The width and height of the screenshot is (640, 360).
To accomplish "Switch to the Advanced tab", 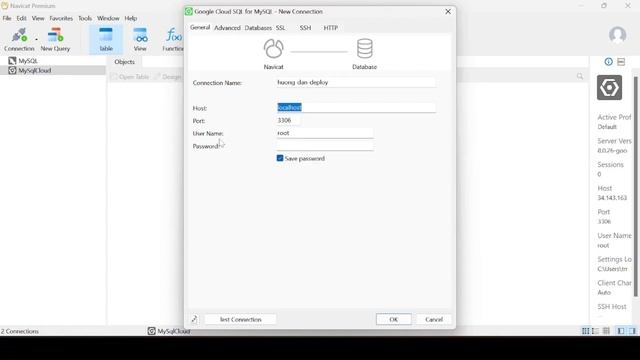I will click(227, 28).
